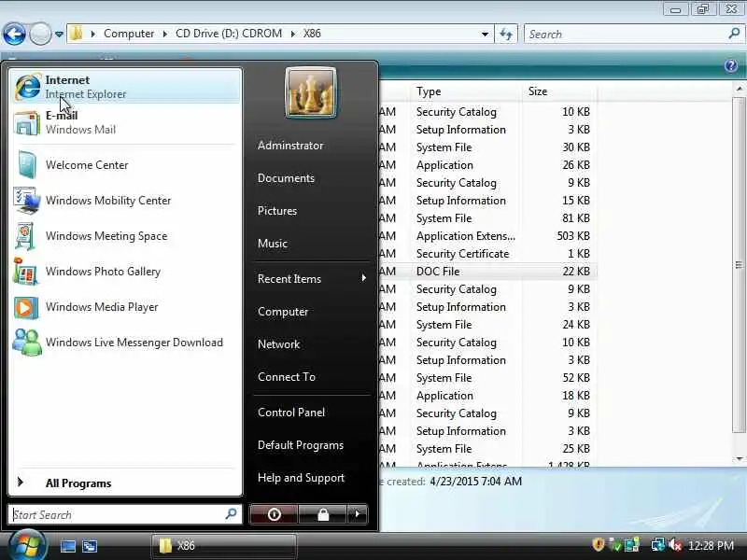Viewport: 747px width, 560px height.
Task: Click Explorer Forward button
Action: (40, 35)
